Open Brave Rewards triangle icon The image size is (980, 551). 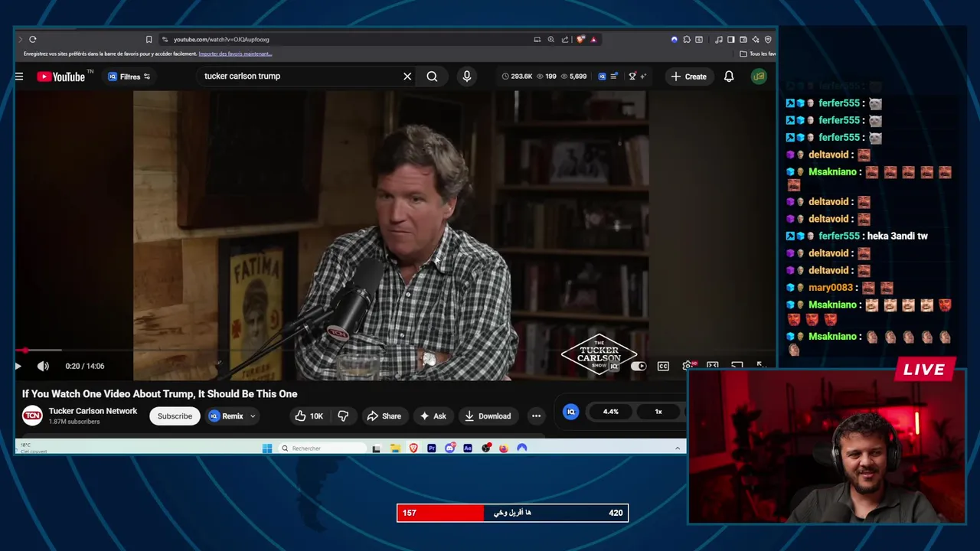click(593, 39)
